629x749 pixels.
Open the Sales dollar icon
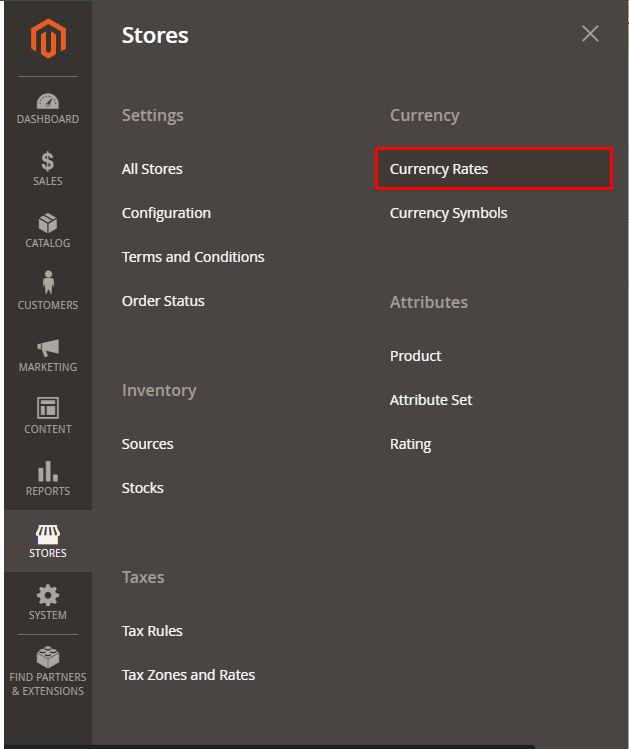48,161
